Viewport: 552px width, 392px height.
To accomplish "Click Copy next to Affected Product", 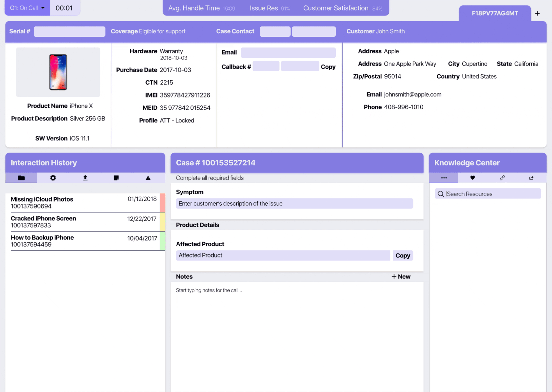I will pos(402,256).
